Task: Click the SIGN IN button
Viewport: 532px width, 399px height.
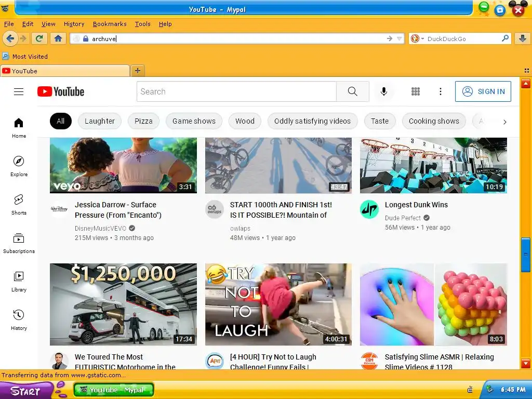Action: pyautogui.click(x=483, y=91)
